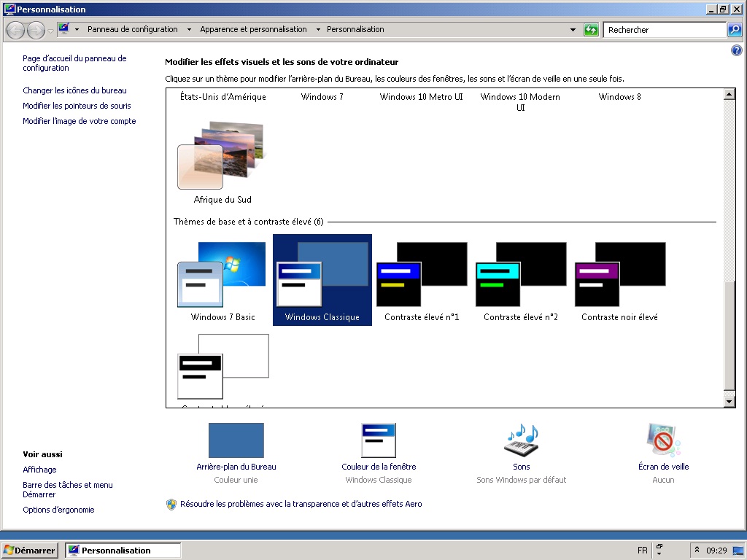
Task: Open Options d'ergonomie link
Action: [58, 510]
